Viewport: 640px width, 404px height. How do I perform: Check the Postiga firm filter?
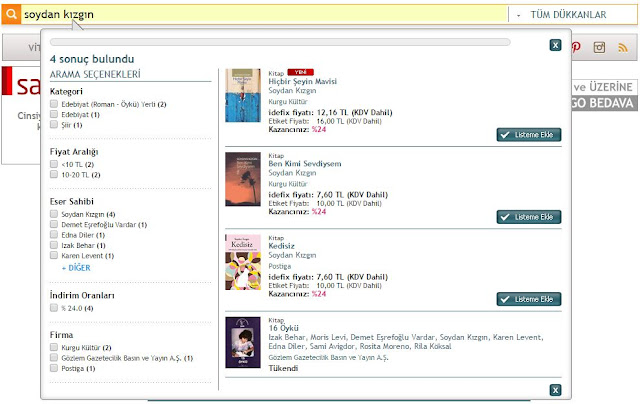[54, 368]
